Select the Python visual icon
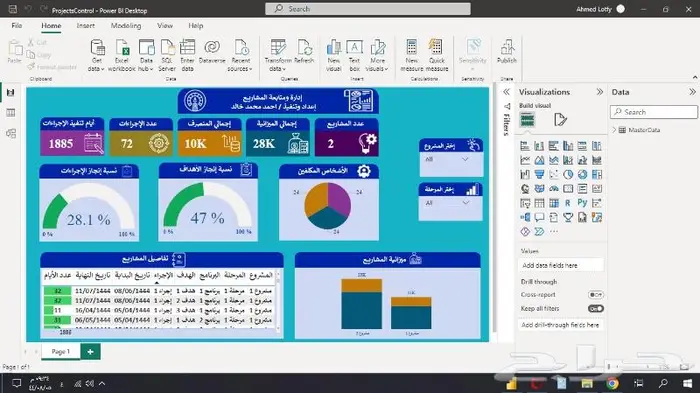Image resolution: width=700 pixels, height=393 pixels. pyautogui.click(x=582, y=203)
